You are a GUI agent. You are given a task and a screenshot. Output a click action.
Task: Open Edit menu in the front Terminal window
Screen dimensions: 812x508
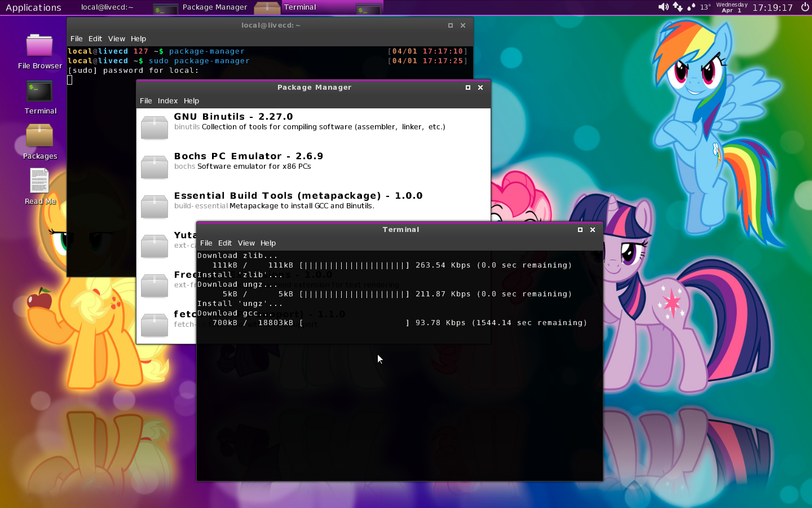225,243
